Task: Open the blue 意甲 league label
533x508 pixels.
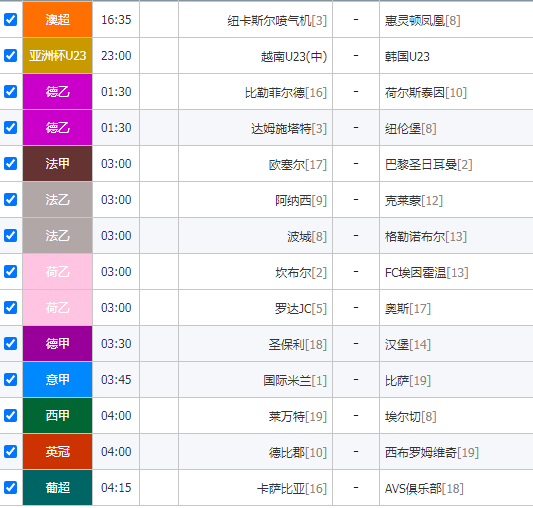Action: pos(57,380)
